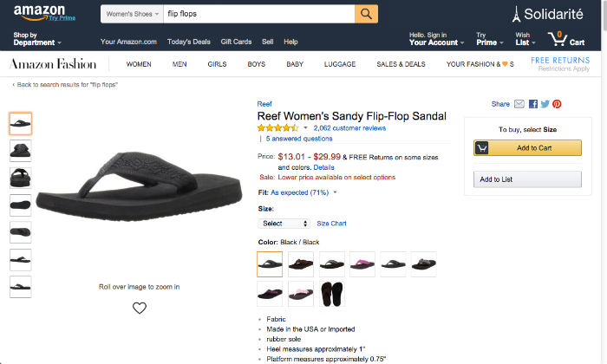This screenshot has width=607, height=364.
Task: Select the pink strap color swatch
Action: [362, 264]
